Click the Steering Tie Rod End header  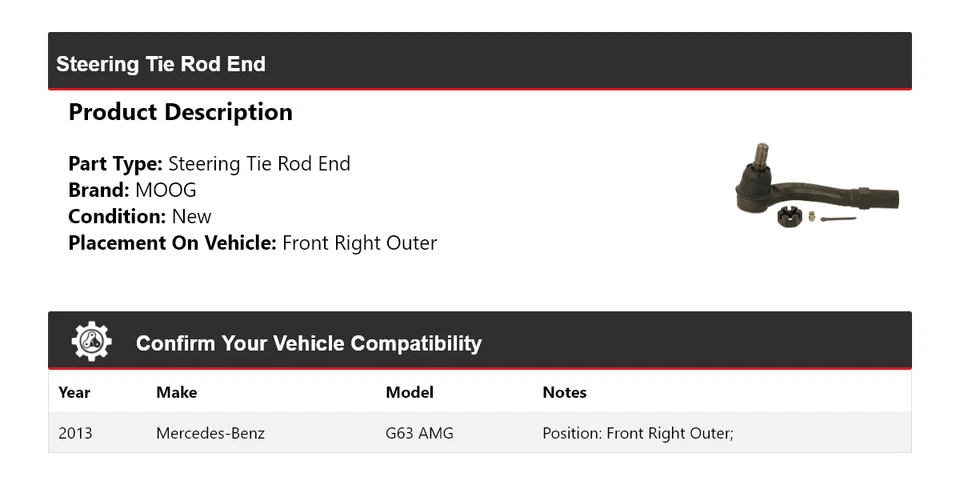161,64
